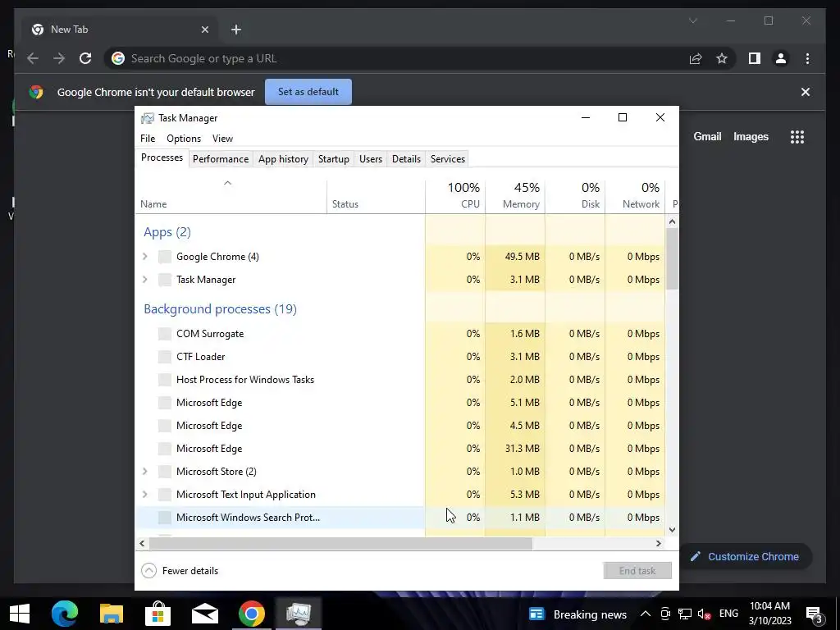840x630 pixels.
Task: Click the horizontal scrollbar right arrow
Action: (x=659, y=543)
